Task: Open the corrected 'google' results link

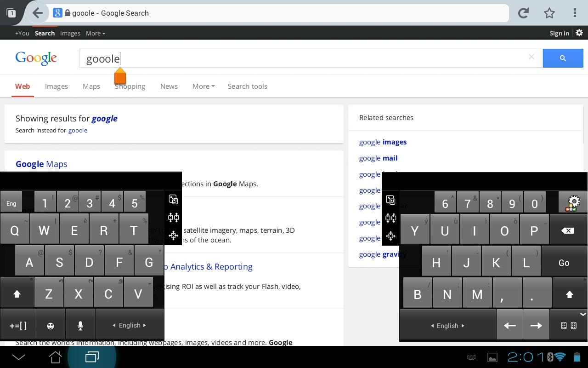Action: point(104,118)
